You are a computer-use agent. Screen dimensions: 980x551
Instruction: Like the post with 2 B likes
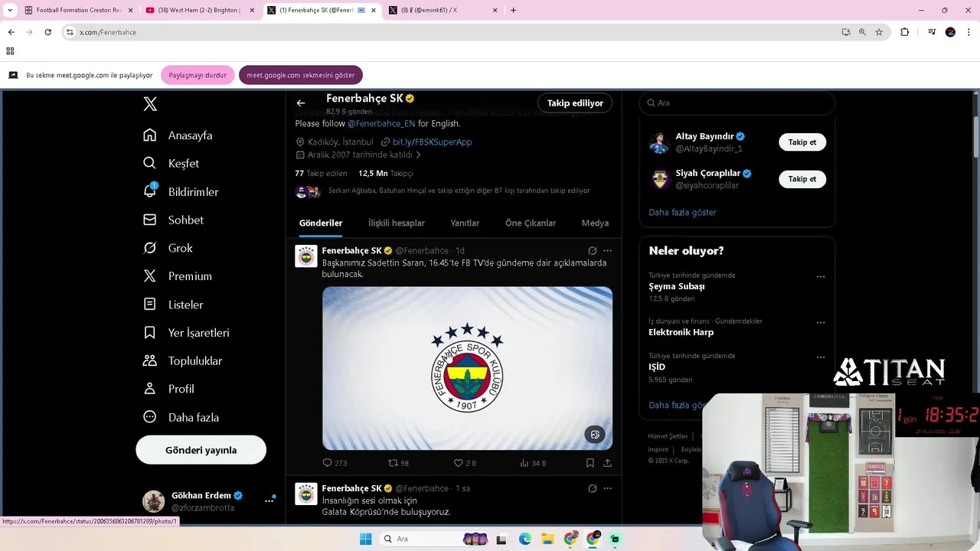coord(465,463)
